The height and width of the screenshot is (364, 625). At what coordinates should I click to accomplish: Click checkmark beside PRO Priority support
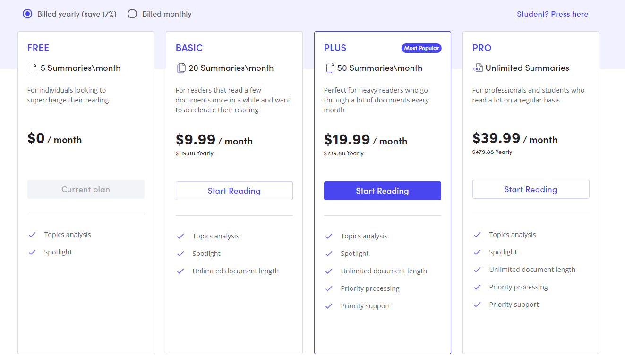pos(477,305)
